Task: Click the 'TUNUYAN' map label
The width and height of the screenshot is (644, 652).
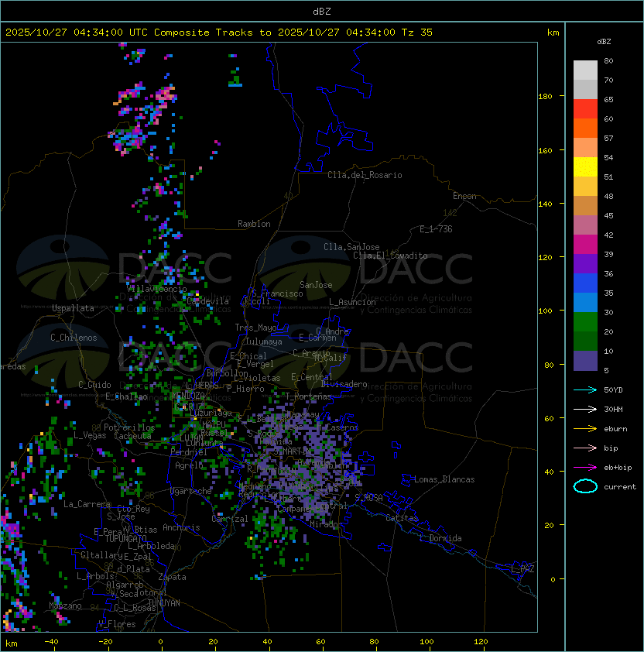Action: (164, 603)
